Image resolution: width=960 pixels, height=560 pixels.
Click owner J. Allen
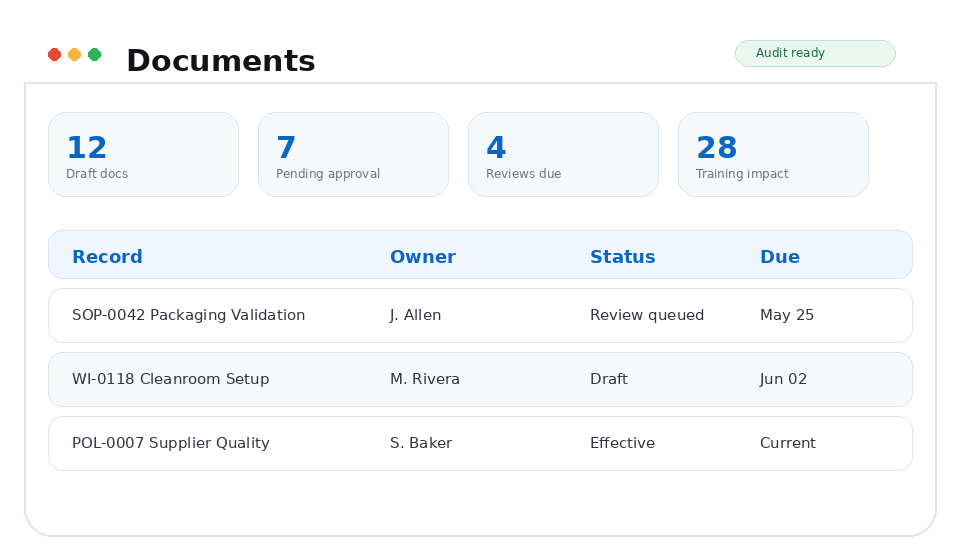[x=415, y=315]
